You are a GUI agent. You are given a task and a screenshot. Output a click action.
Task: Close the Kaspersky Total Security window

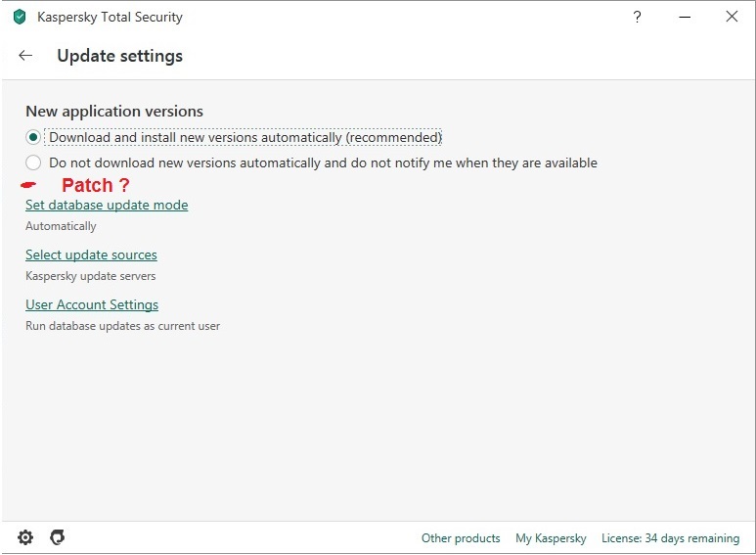(x=732, y=17)
